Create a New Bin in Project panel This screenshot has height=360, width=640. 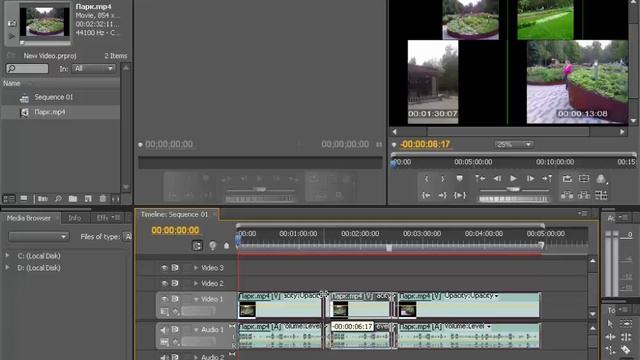click(x=73, y=199)
